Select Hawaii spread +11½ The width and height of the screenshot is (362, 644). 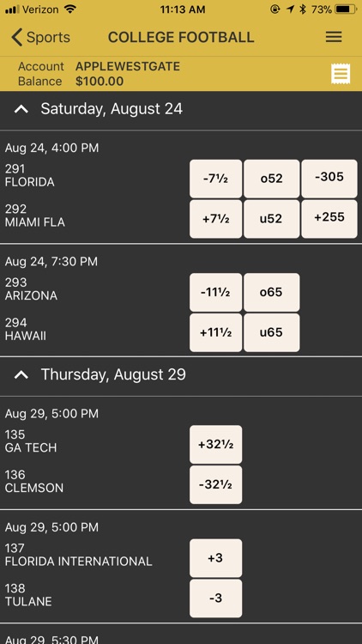pos(216,332)
